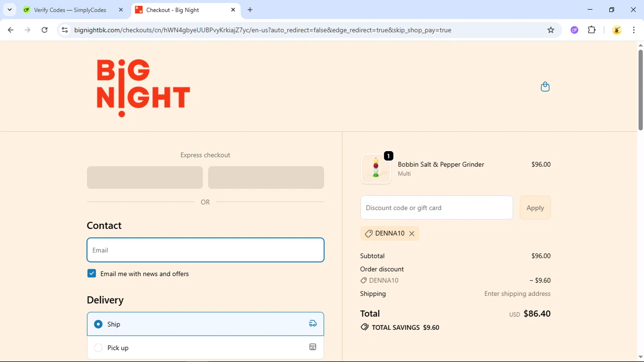Screen dimensions: 644x362
Task: Click the truck icon in Ship row
Action: pyautogui.click(x=313, y=324)
